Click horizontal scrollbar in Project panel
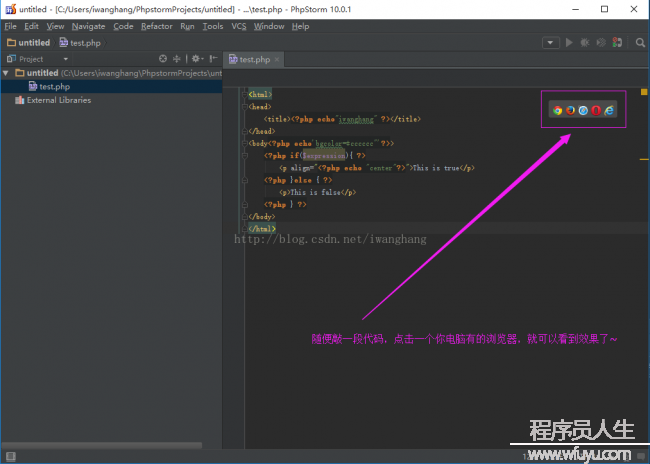Viewport: 650px width, 464px height. click(x=102, y=445)
